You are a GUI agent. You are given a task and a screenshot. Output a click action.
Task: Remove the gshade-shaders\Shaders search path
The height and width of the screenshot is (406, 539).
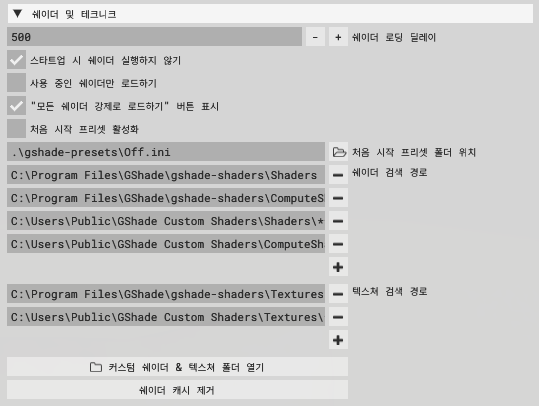pyautogui.click(x=338, y=175)
